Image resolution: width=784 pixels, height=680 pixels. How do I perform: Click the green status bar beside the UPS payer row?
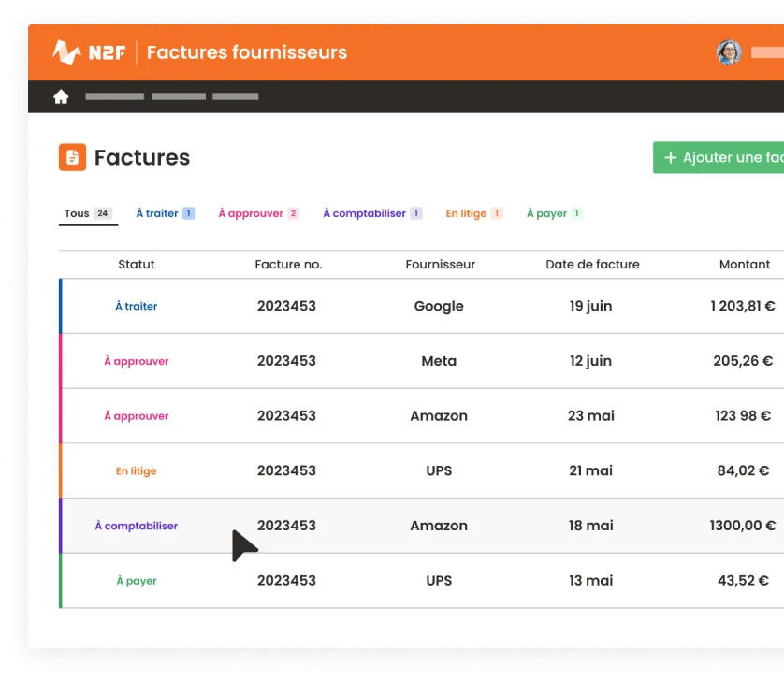(x=62, y=581)
